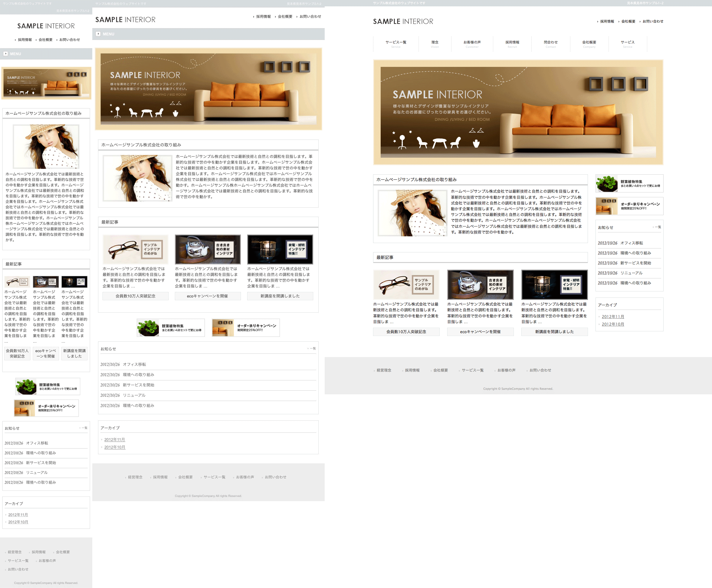Click the glasses thumbnail in the desktop layout articles

[406, 284]
